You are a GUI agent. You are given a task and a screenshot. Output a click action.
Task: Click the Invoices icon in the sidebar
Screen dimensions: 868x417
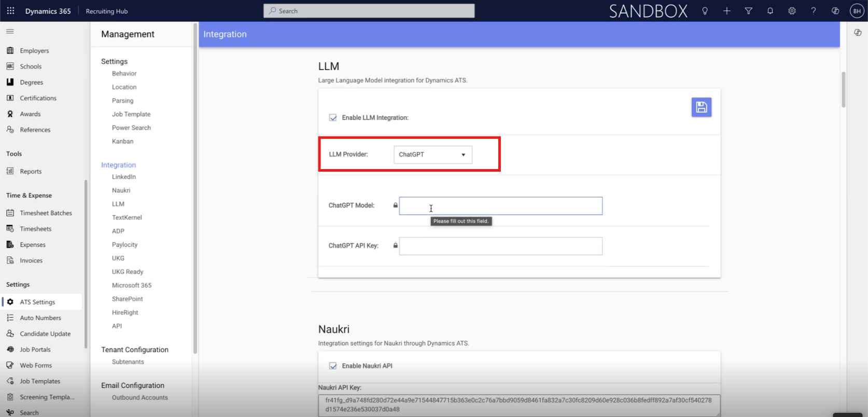tap(10, 260)
